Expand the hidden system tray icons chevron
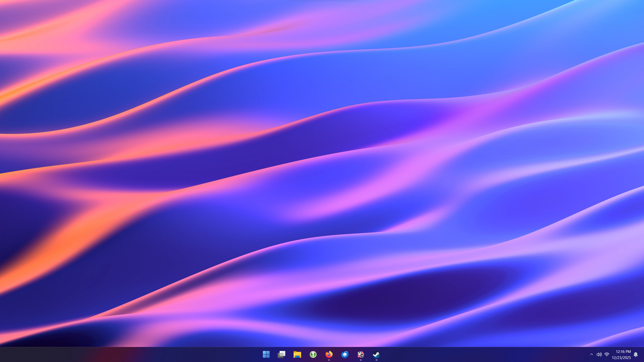This screenshot has height=362, width=644. tap(591, 354)
